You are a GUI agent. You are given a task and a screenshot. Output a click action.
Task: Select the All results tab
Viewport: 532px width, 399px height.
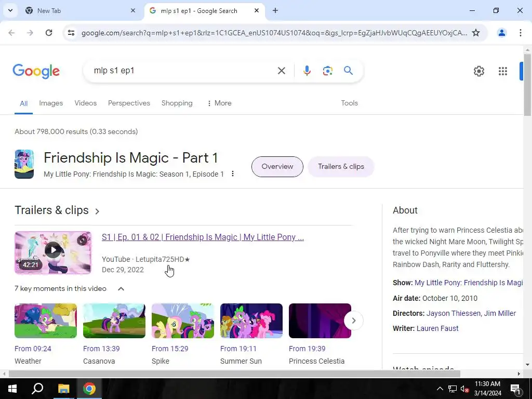click(x=23, y=103)
